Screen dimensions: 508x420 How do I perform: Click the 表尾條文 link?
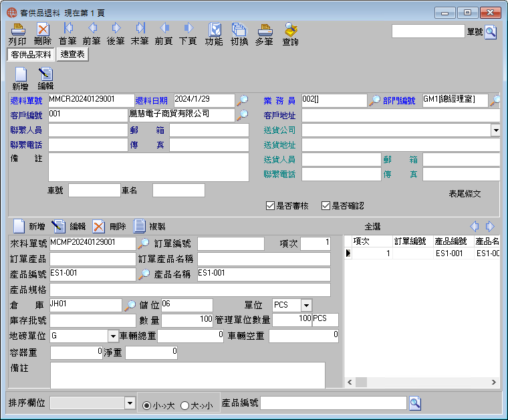point(465,194)
